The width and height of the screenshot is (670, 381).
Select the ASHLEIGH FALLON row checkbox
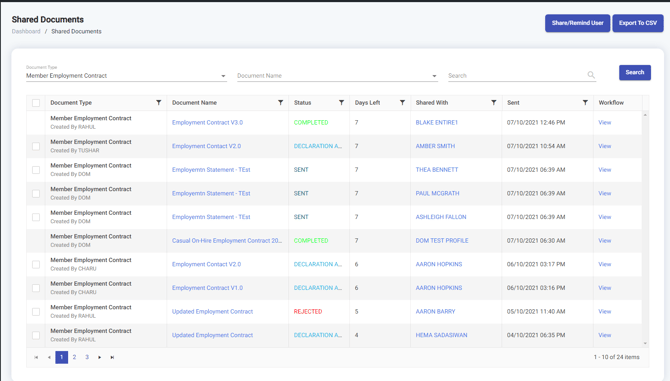(x=36, y=217)
